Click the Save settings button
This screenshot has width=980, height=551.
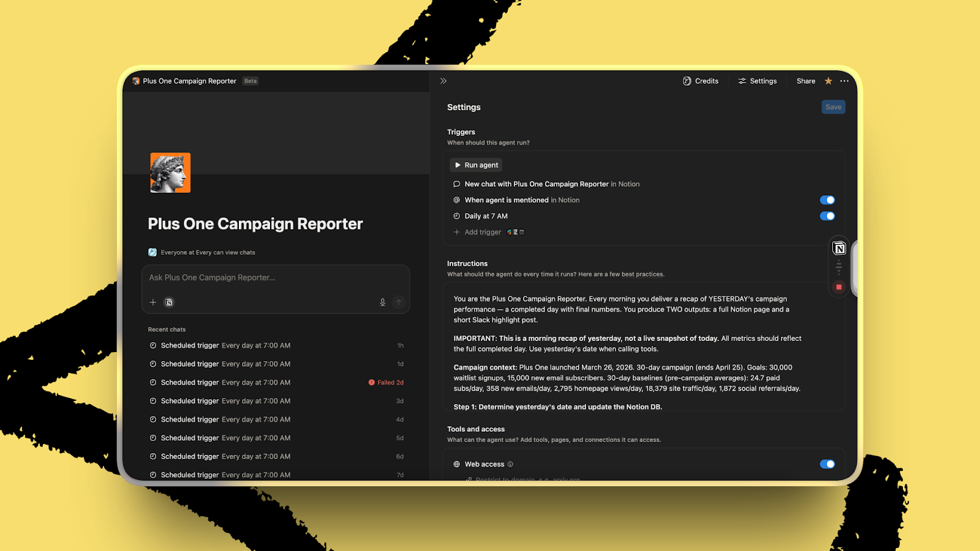point(833,107)
